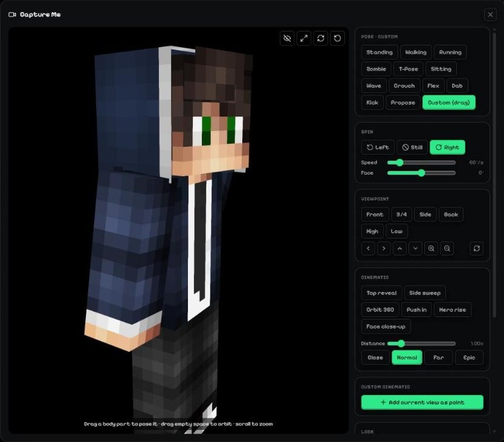Trigger the Hero rise cinematic
The image size is (504, 442).
453,310
